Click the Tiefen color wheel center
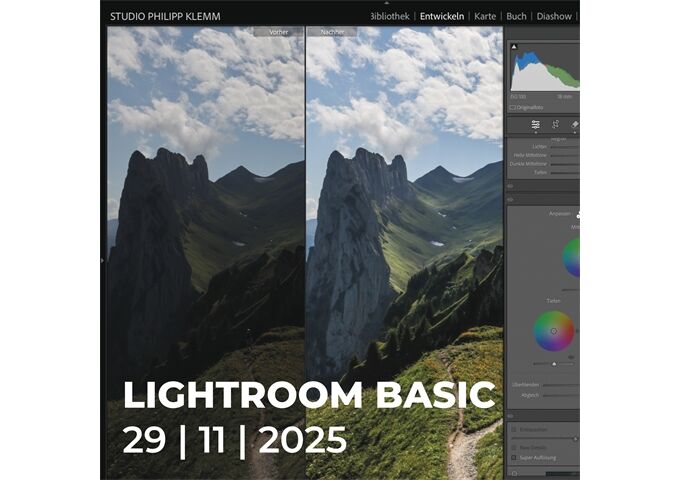Screen dimensions: 680x480 (x=554, y=331)
